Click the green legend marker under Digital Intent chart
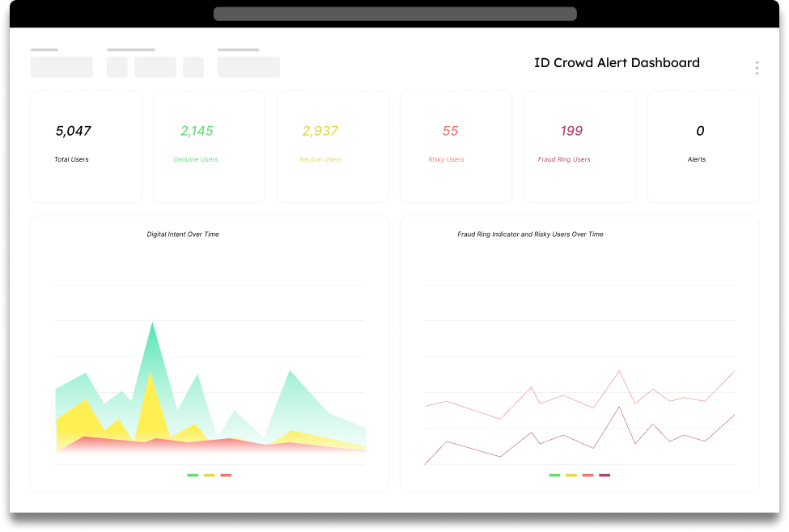Image resolution: width=789 pixels, height=532 pixels. point(193,475)
